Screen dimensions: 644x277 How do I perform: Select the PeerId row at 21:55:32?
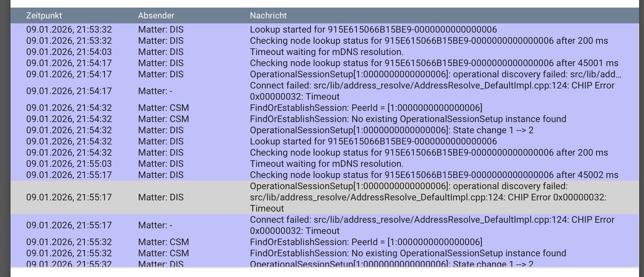pos(366,242)
